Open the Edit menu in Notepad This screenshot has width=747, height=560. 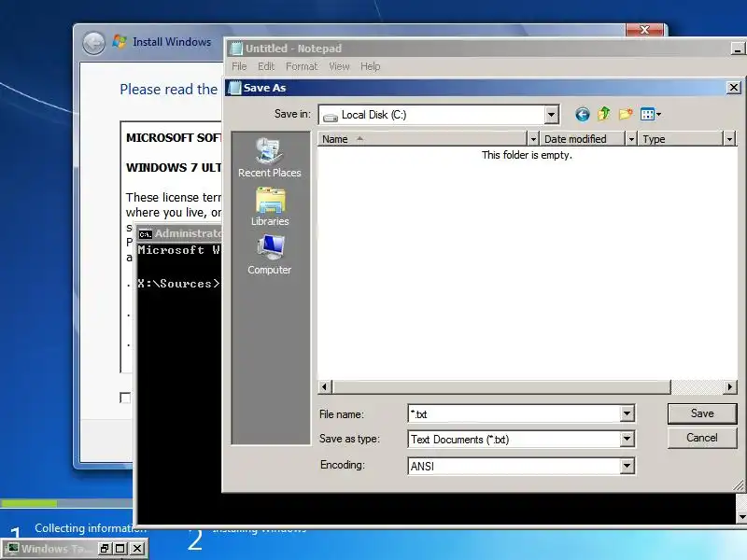tap(266, 66)
